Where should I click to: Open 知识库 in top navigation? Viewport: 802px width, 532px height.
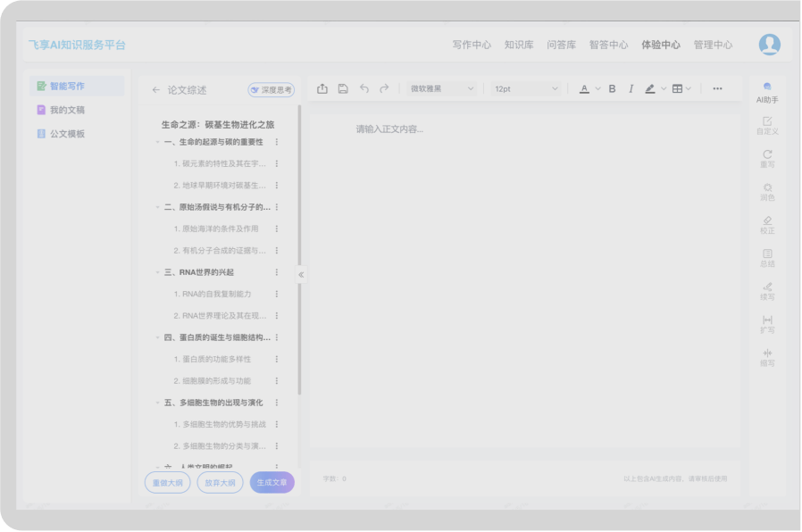[x=519, y=45]
